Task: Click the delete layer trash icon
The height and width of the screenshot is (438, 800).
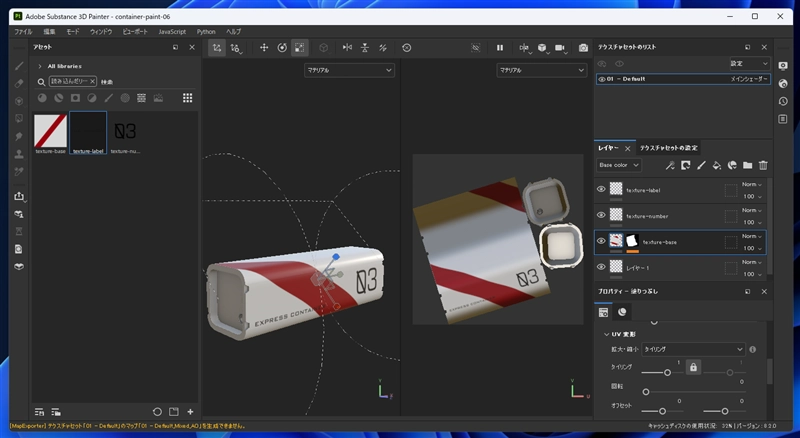Action: (763, 165)
